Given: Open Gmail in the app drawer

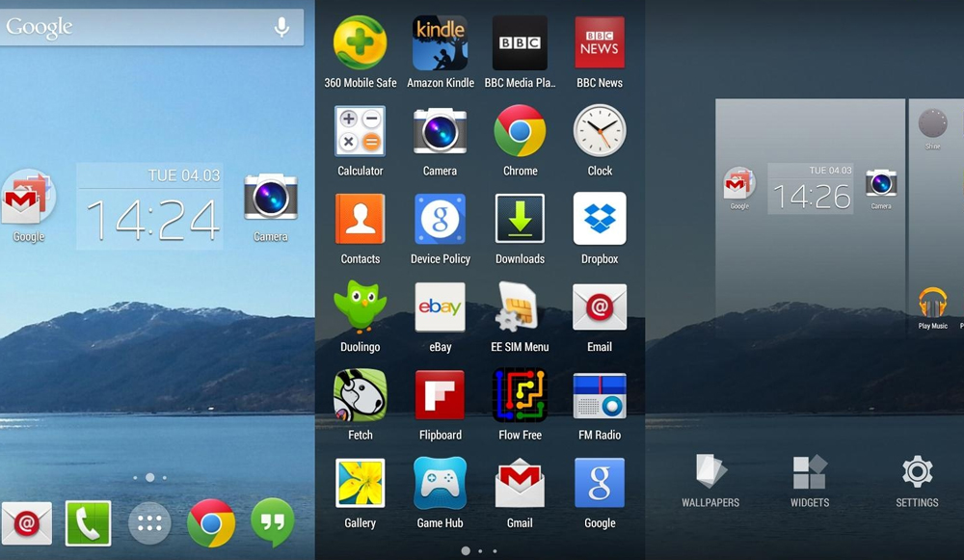Looking at the screenshot, I should click(x=521, y=483).
